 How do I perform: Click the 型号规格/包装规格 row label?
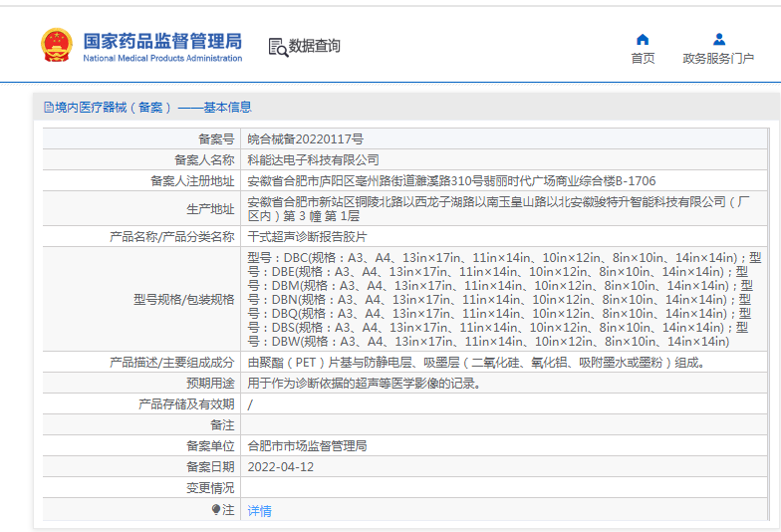184,299
